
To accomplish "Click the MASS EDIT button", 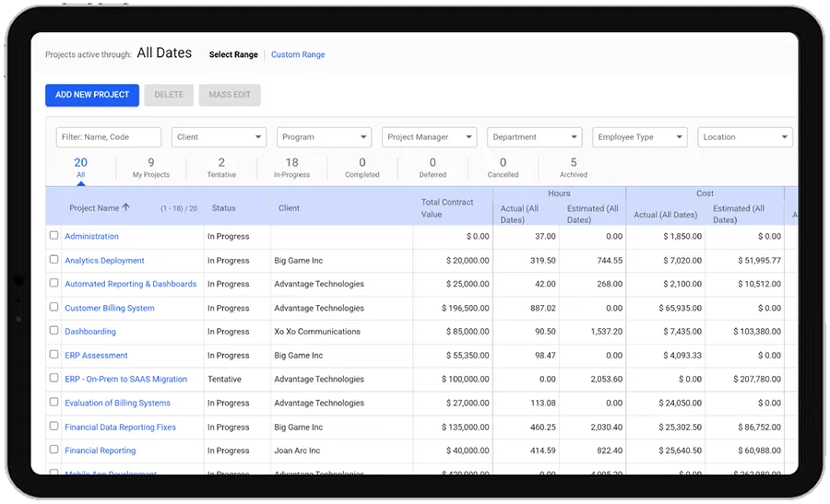I will (x=230, y=95).
